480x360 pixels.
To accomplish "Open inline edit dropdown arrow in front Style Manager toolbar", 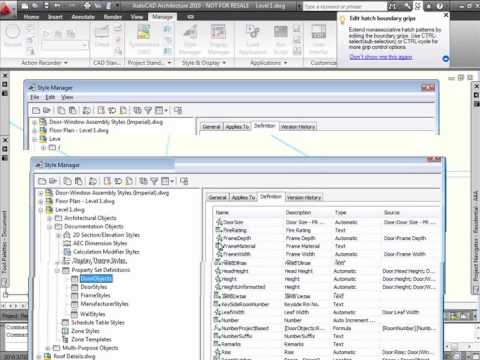I will pos(172,181).
